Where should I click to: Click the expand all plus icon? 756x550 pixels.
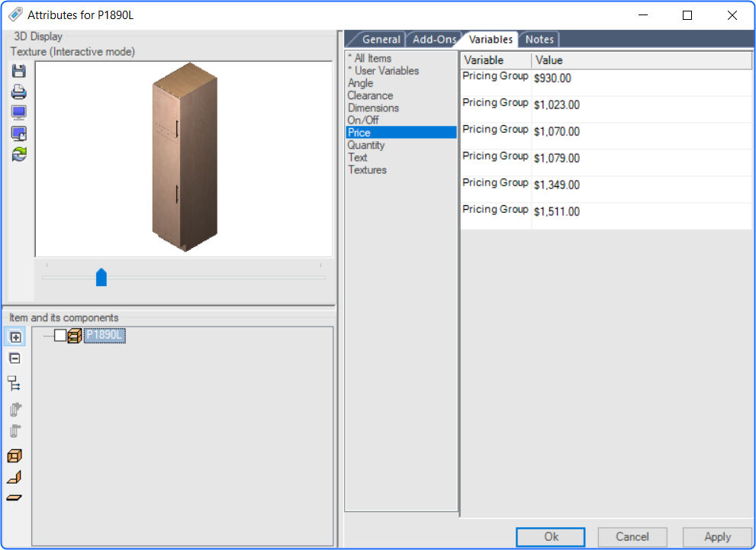(x=15, y=337)
